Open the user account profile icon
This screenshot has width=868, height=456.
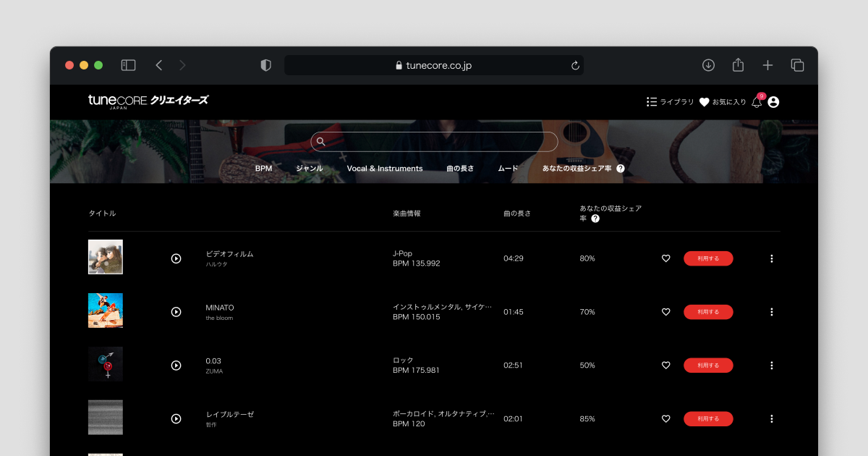pyautogui.click(x=773, y=102)
